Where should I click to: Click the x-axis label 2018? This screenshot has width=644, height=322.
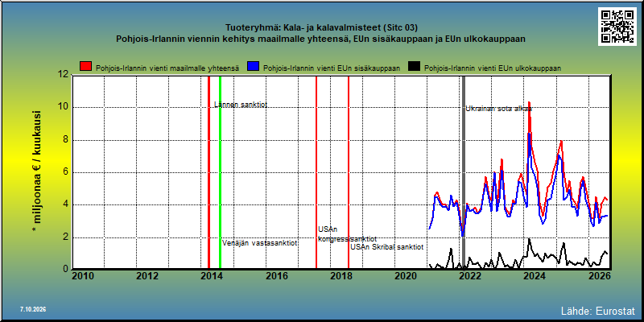(341, 275)
